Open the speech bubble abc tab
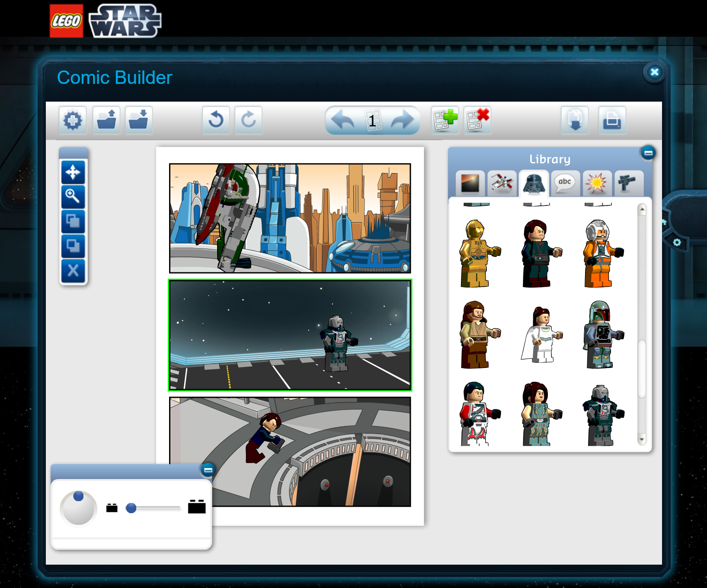 (565, 183)
